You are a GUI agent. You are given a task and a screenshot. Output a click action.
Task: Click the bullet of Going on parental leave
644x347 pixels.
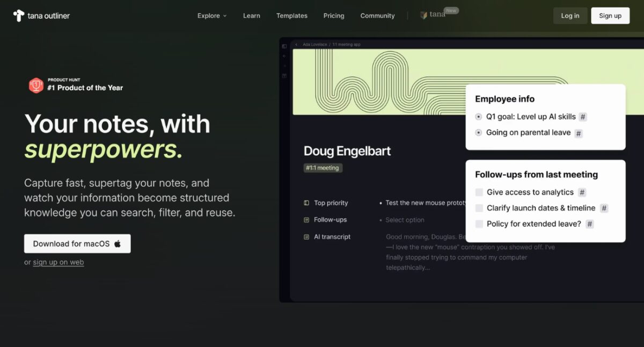(x=479, y=133)
